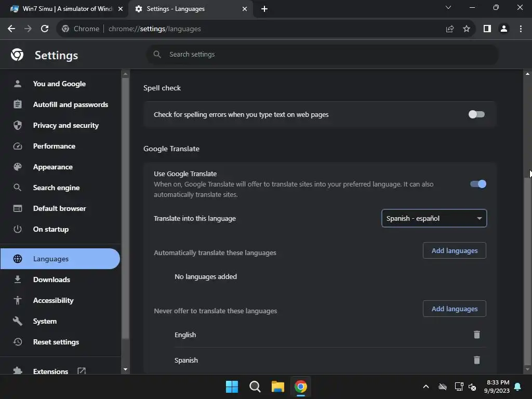Image resolution: width=532 pixels, height=399 pixels.
Task: Click the sidebar scrollbar down arrow
Action: point(126,369)
